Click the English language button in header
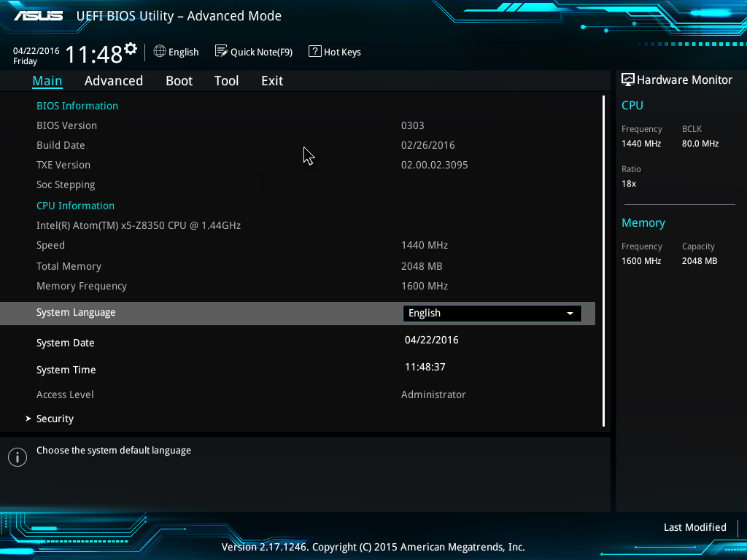The height and width of the screenshot is (560, 747). pos(177,52)
